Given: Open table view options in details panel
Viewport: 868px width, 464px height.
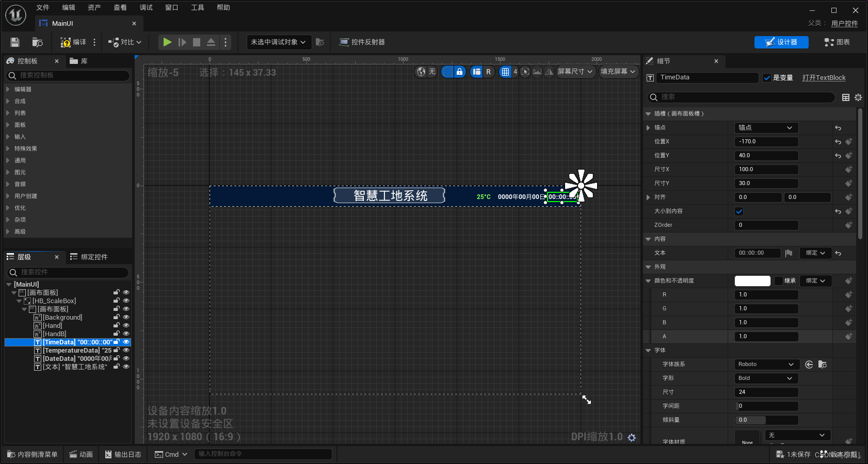Looking at the screenshot, I should [x=846, y=97].
